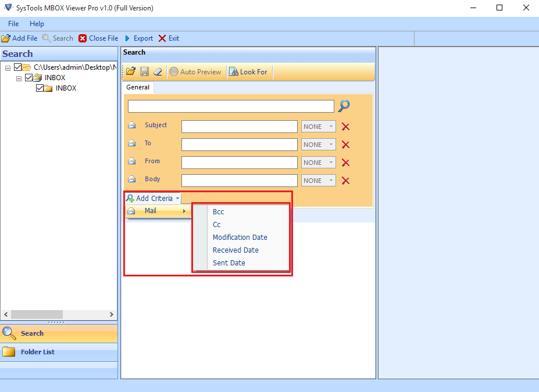Toggle the checkbox of the child INBOX folder
The image size is (539, 392).
click(40, 88)
